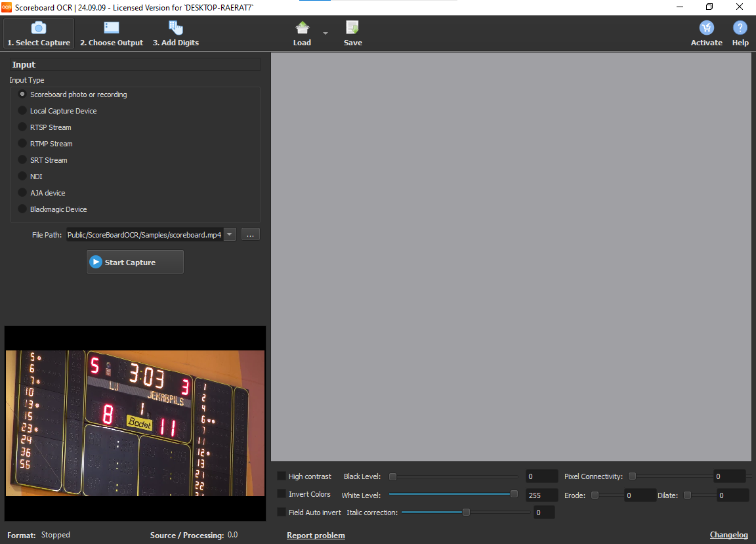Open the 1. Select Capture step

coord(39,33)
